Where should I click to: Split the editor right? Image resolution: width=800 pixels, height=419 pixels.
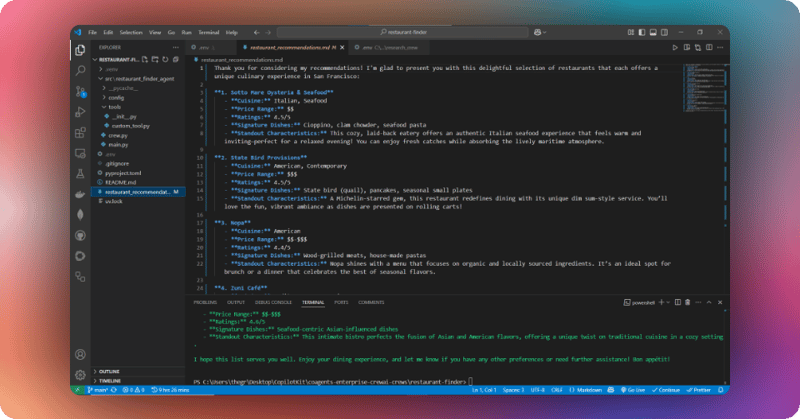coord(709,47)
